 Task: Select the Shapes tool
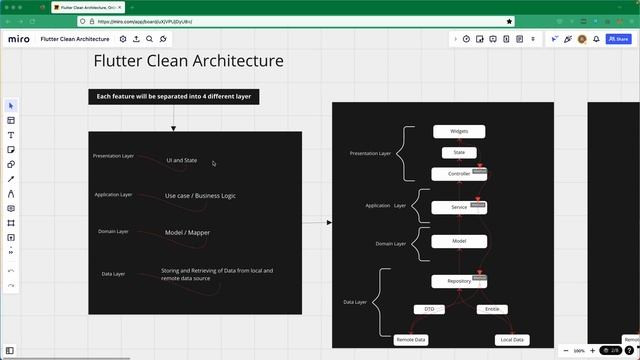pyautogui.click(x=11, y=164)
